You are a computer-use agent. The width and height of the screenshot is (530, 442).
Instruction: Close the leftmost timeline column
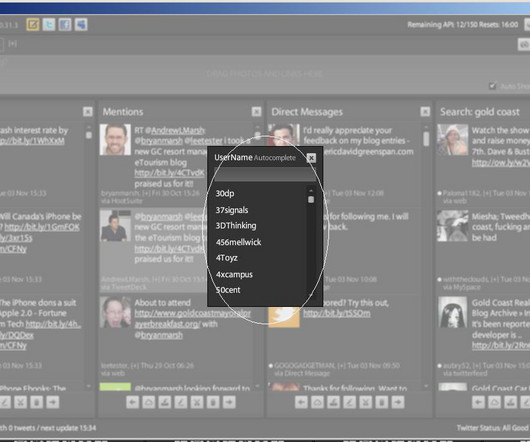pos(88,112)
